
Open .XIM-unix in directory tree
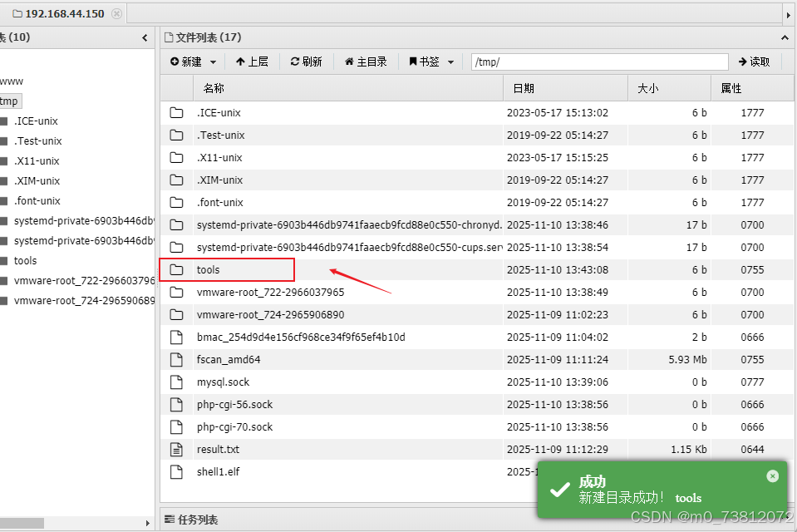[x=37, y=180]
